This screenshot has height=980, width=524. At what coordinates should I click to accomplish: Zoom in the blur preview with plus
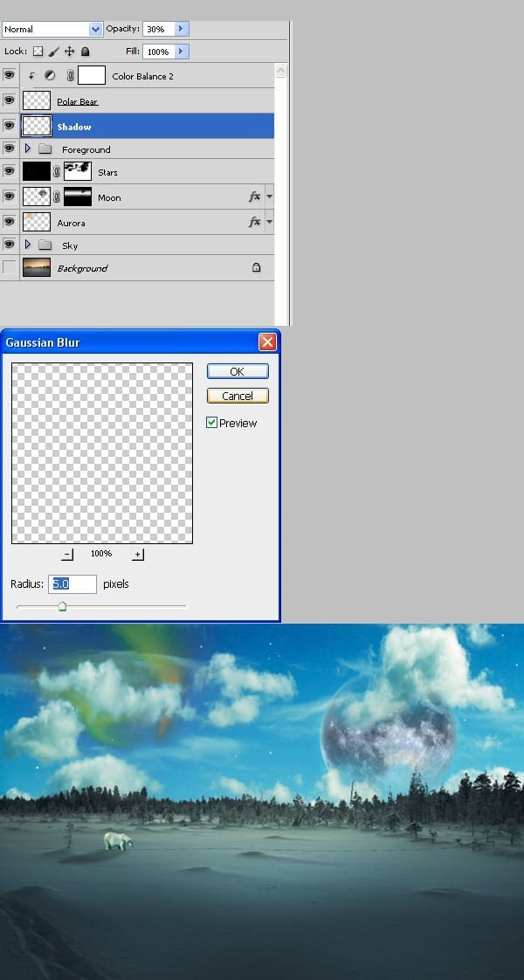[x=138, y=555]
